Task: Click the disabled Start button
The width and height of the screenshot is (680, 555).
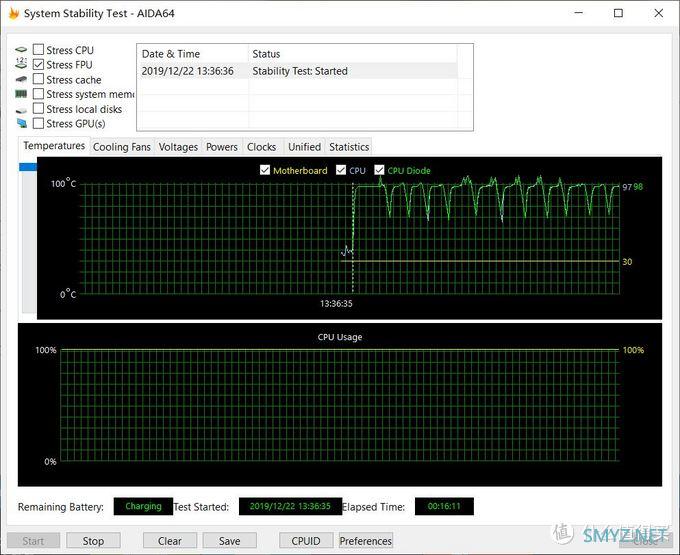Action: 33,541
